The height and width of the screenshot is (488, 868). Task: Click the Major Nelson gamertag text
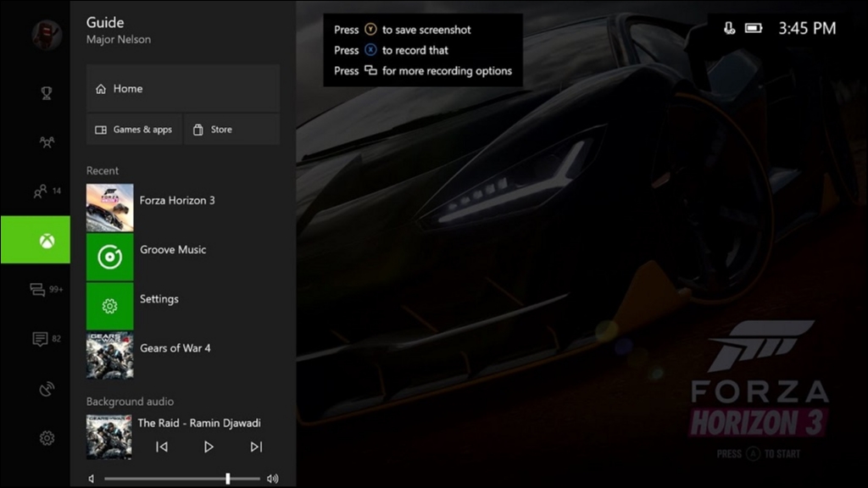pos(119,39)
